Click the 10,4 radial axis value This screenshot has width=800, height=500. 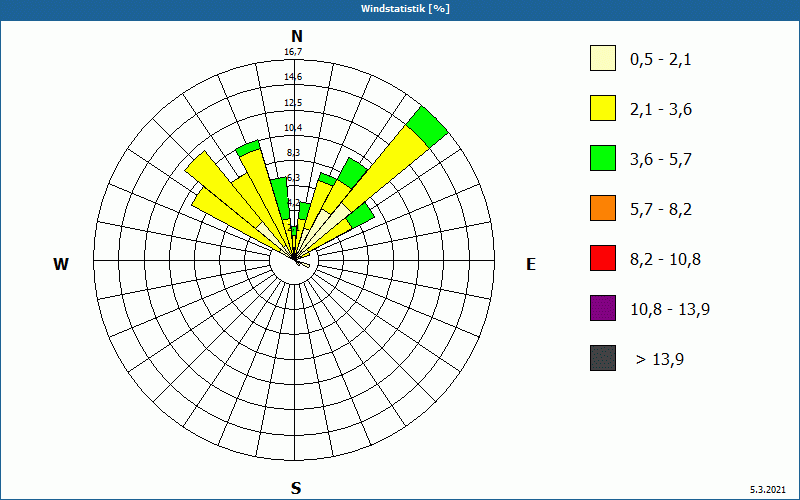pyautogui.click(x=293, y=128)
